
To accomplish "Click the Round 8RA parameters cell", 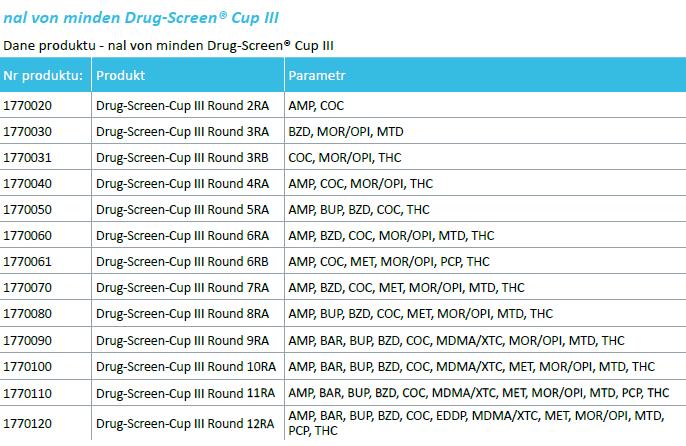I will (420, 314).
